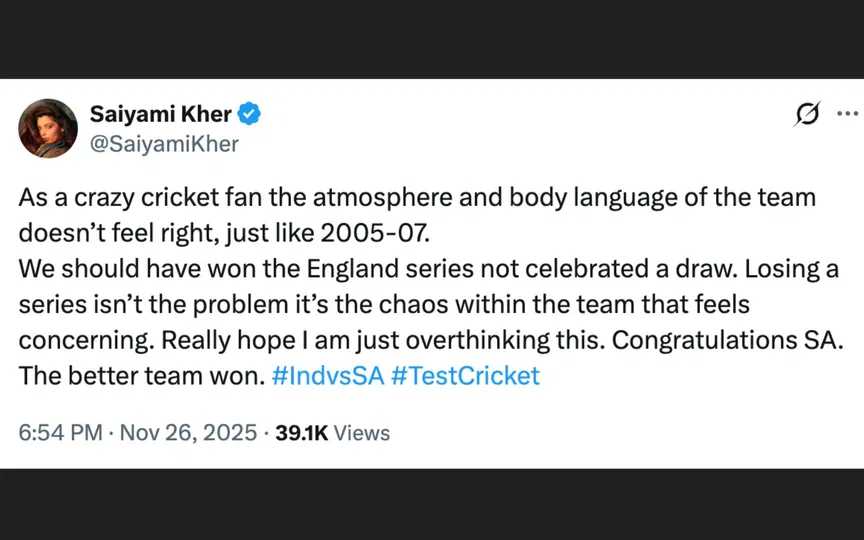Click the black bar above the tweet
The width and height of the screenshot is (864, 540).
point(432,38)
